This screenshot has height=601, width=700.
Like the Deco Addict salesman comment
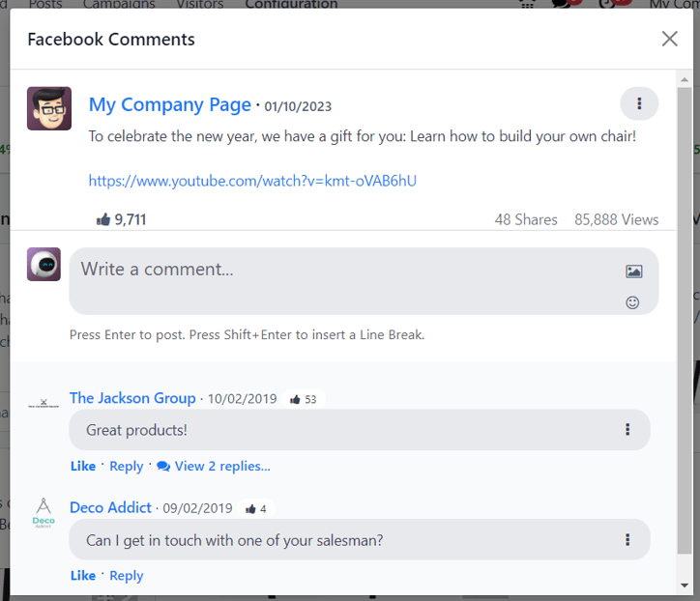pyautogui.click(x=83, y=576)
